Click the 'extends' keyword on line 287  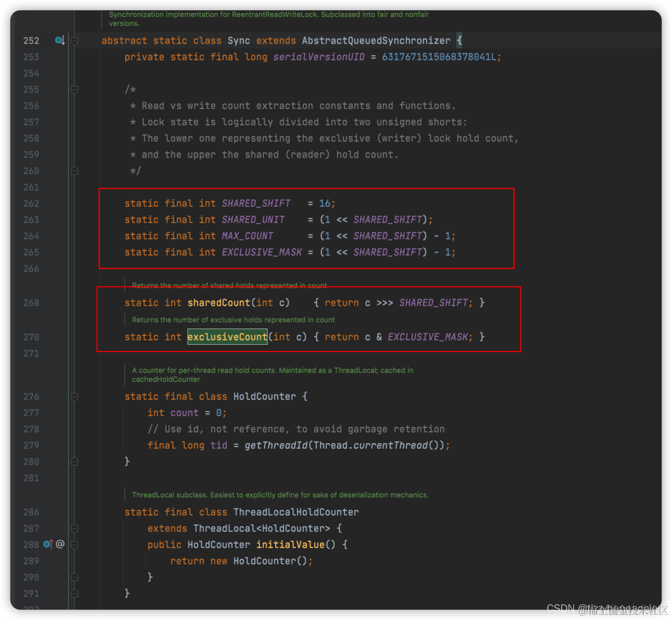click(167, 528)
